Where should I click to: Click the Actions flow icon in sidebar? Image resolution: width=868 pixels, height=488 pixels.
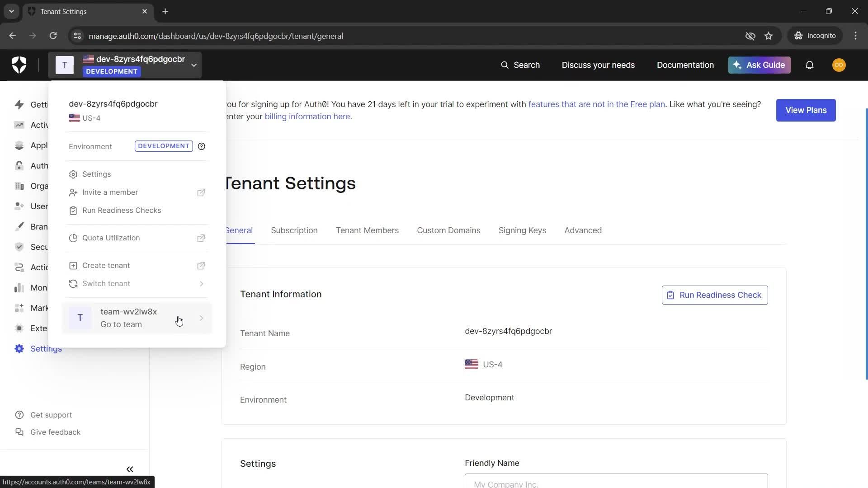tap(19, 267)
